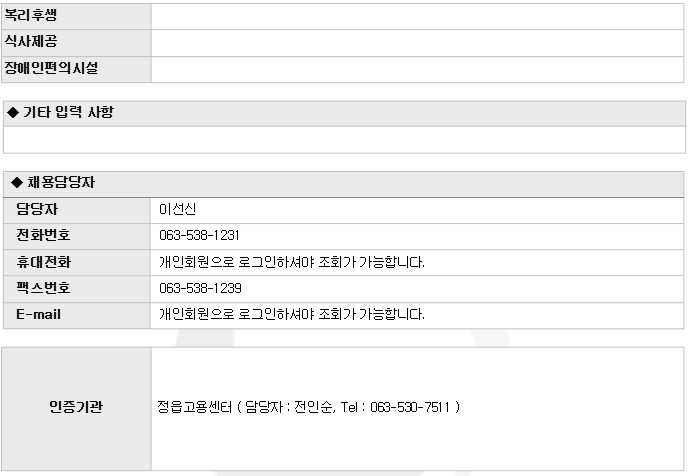Viewport: 688px width, 476px height.
Task: Click the login-required message beside E-mail
Action: coord(291,314)
